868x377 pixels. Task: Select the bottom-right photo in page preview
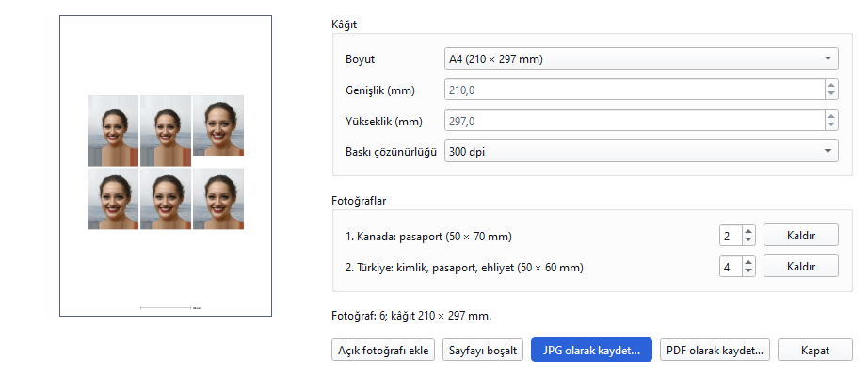pos(218,199)
